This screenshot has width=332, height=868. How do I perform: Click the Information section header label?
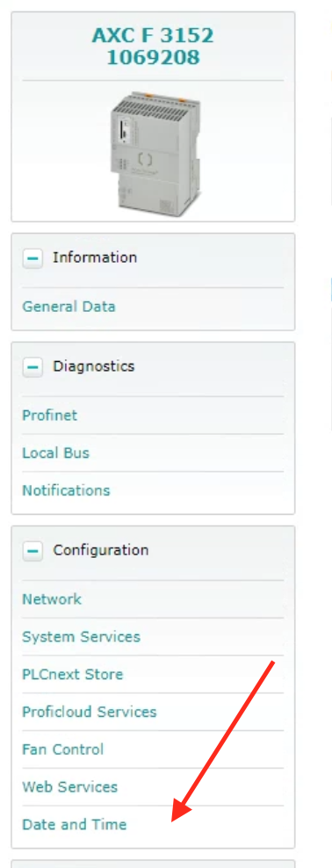pos(95,257)
